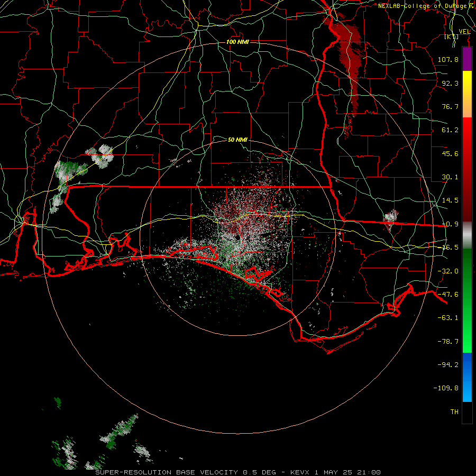Click the [KT] units label
The height and width of the screenshot is (476, 476).
point(452,36)
